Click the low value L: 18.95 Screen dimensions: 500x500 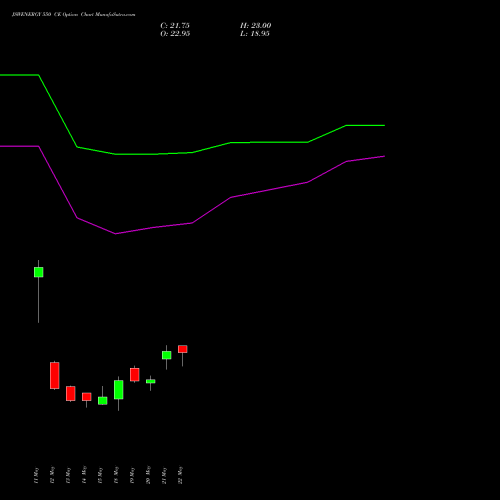tap(255, 34)
